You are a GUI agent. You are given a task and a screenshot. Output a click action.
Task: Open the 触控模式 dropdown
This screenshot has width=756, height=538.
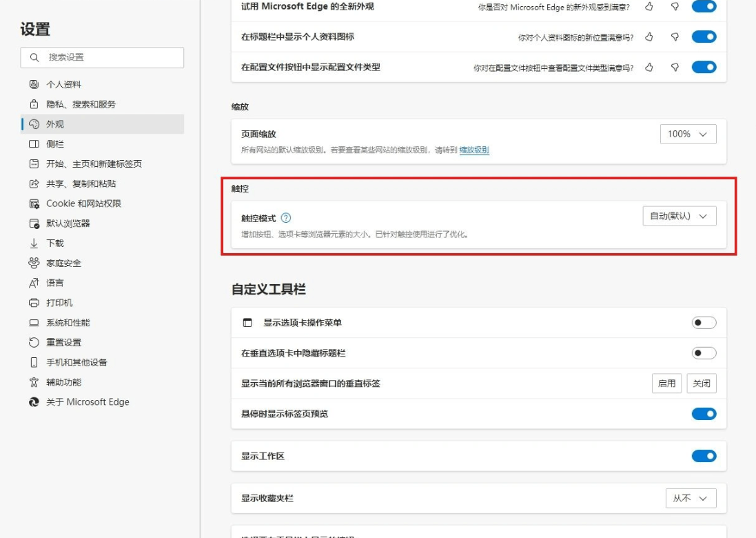click(679, 216)
